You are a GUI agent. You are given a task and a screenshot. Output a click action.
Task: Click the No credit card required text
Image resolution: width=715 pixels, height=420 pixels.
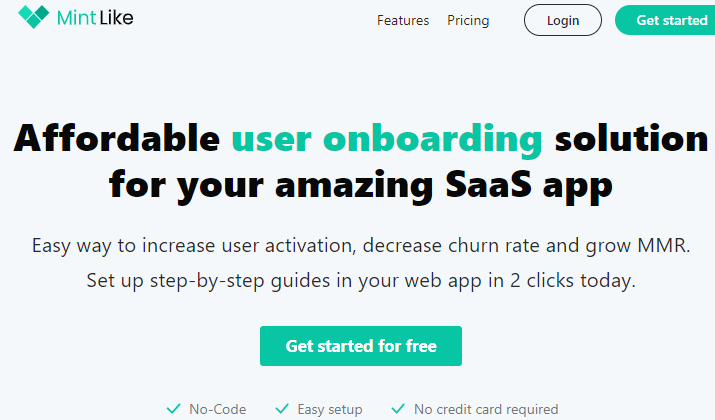(486, 409)
